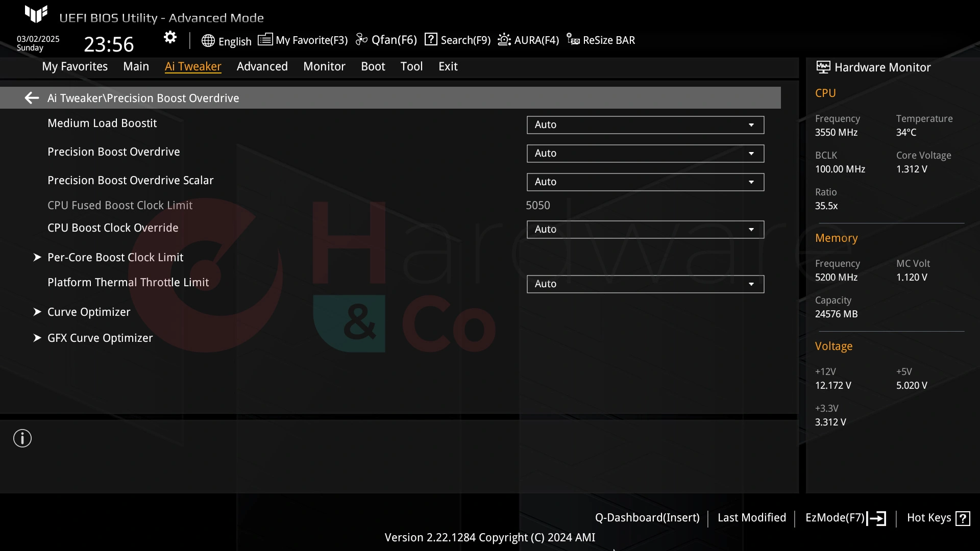This screenshot has height=551, width=980.
Task: Open the settings gear icon
Action: (170, 37)
